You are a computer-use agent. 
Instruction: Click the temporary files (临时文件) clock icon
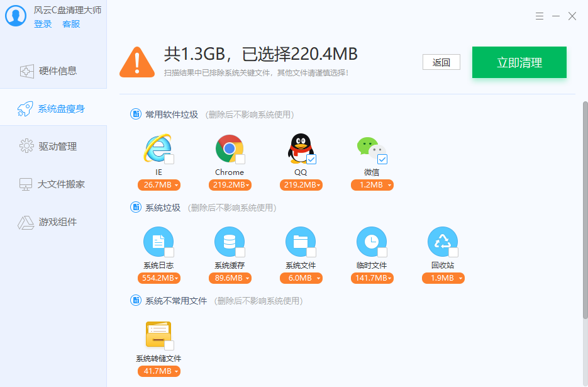coord(371,242)
